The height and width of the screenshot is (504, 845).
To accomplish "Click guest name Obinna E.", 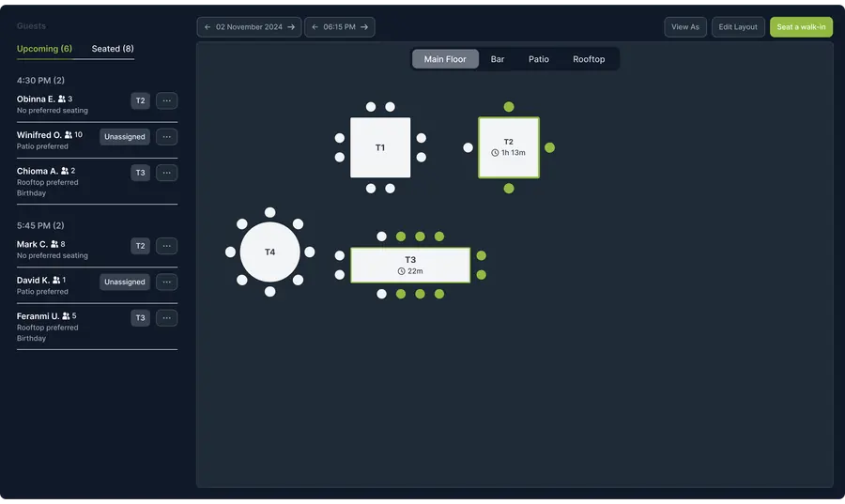I will [x=36, y=99].
